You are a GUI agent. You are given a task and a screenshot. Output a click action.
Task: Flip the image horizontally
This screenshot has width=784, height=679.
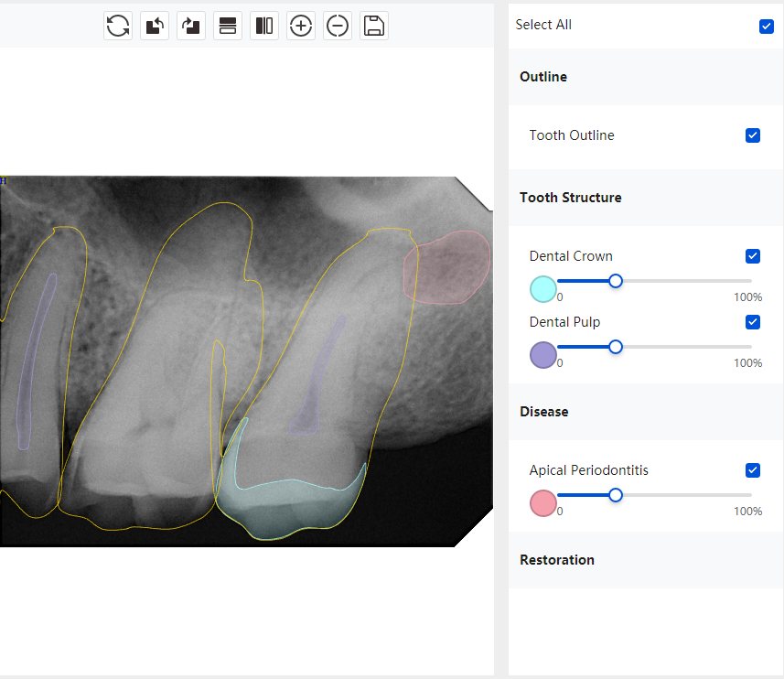pyautogui.click(x=264, y=26)
